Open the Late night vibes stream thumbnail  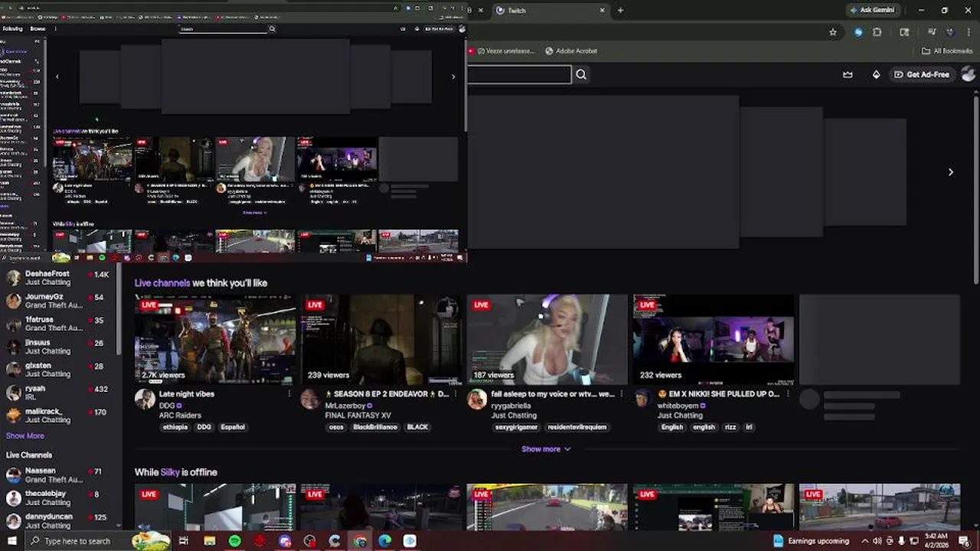[x=215, y=339]
